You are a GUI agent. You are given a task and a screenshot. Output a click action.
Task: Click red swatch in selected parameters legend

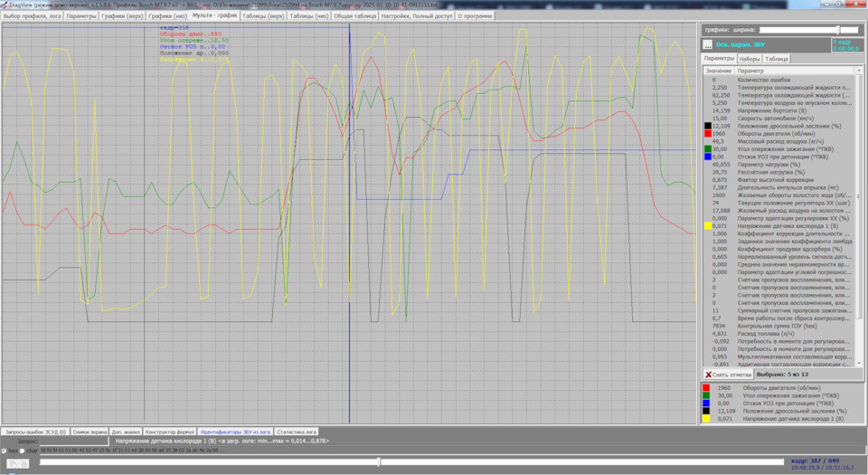coord(706,388)
